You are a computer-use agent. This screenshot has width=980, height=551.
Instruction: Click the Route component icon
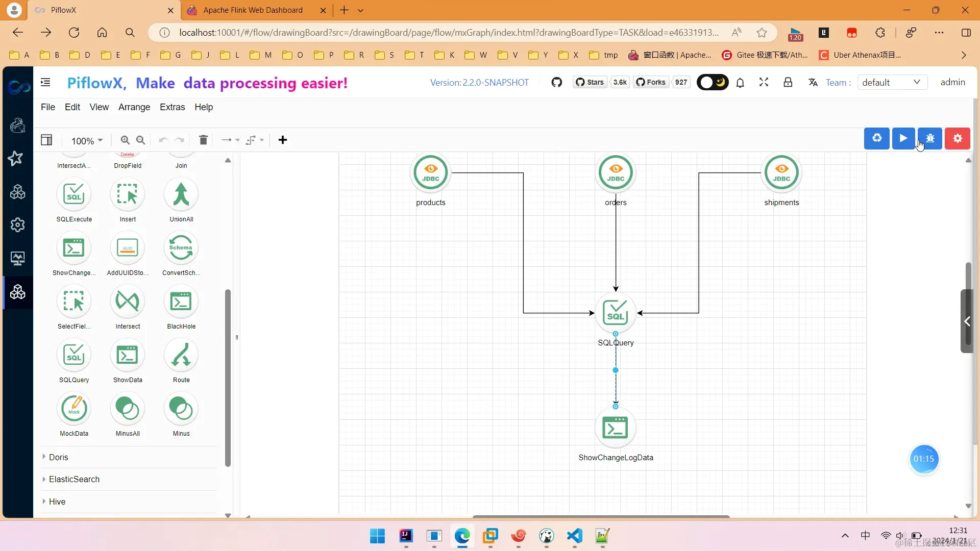pyautogui.click(x=181, y=356)
